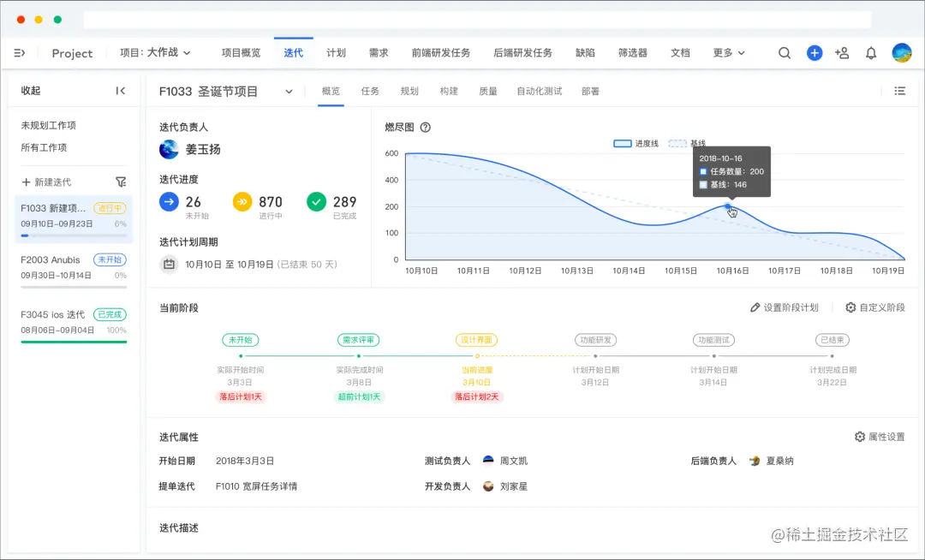
Task: Switch to the 构建 sub-tab
Action: (449, 92)
